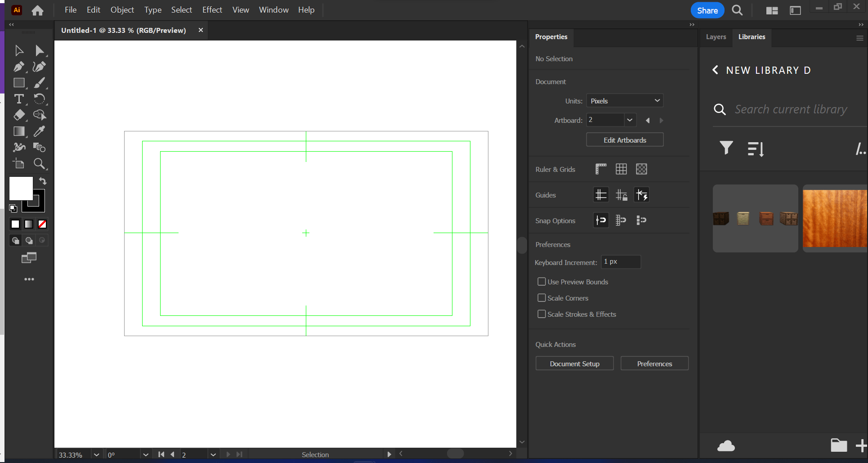
Task: Select the Type tool
Action: click(19, 99)
